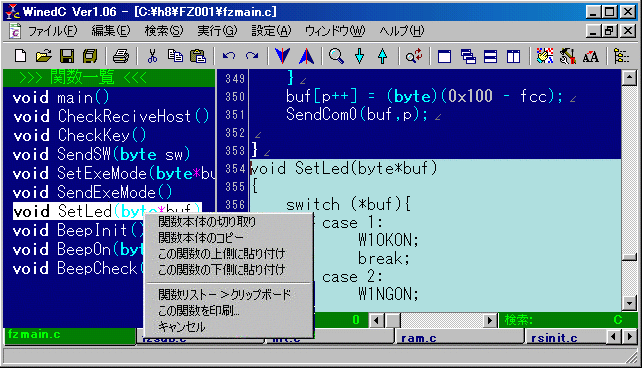Switch to the fzmain.c tab

(x=69, y=335)
